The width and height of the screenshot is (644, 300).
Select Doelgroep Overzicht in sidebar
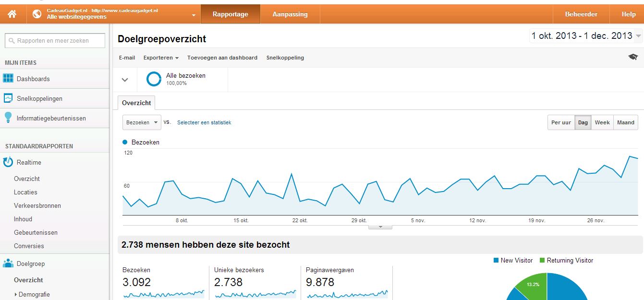(28, 280)
